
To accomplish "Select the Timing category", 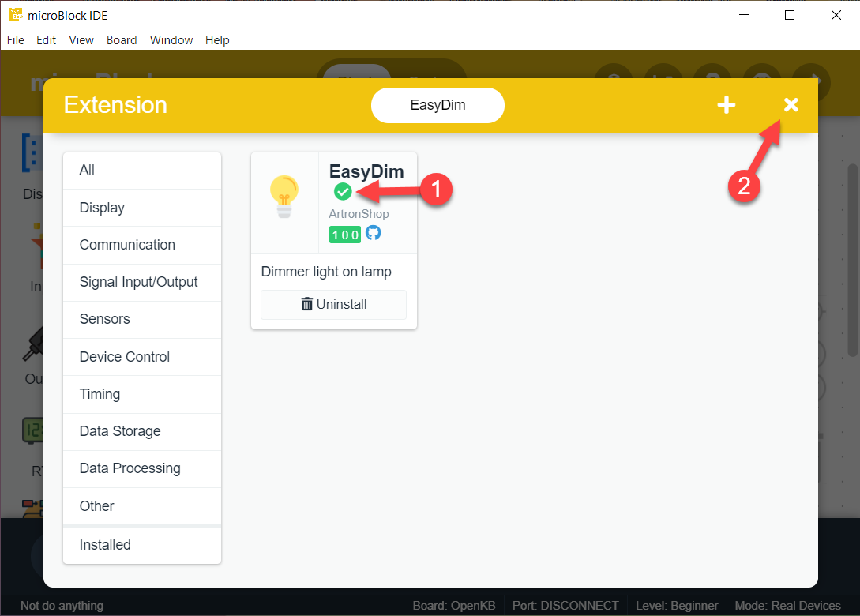I will point(142,394).
